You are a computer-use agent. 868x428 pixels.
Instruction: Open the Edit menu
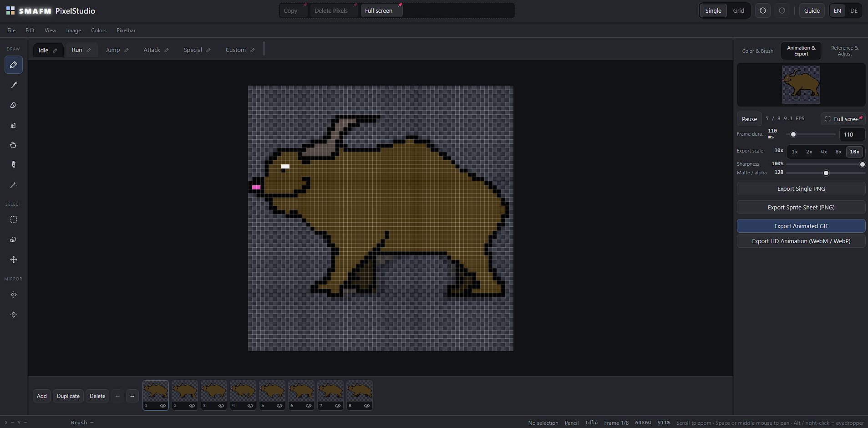[30, 31]
